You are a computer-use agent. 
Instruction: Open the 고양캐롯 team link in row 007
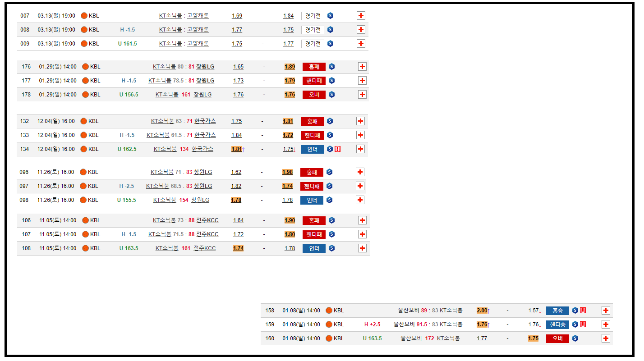pos(198,16)
